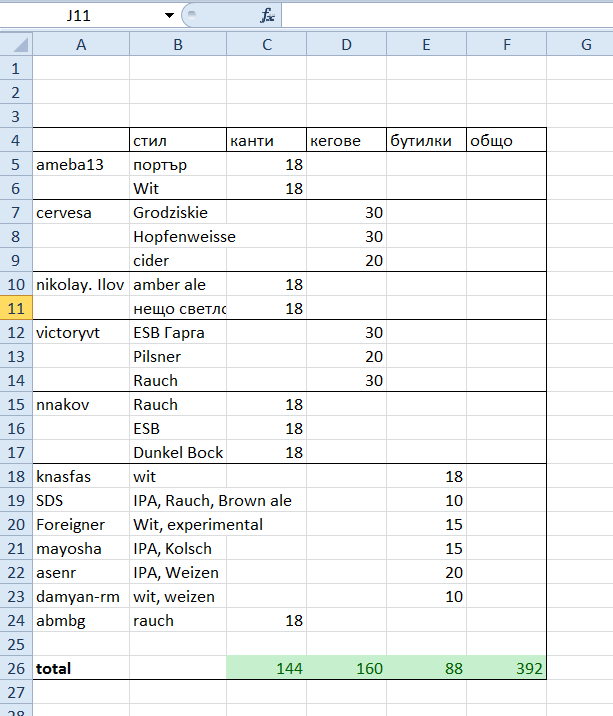Click the bold "total" cell
This screenshot has height=716, width=613.
tap(81, 668)
